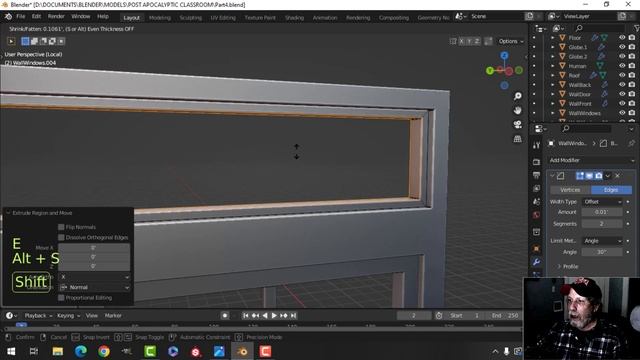Click the viewport pan hand icon

tap(518, 110)
